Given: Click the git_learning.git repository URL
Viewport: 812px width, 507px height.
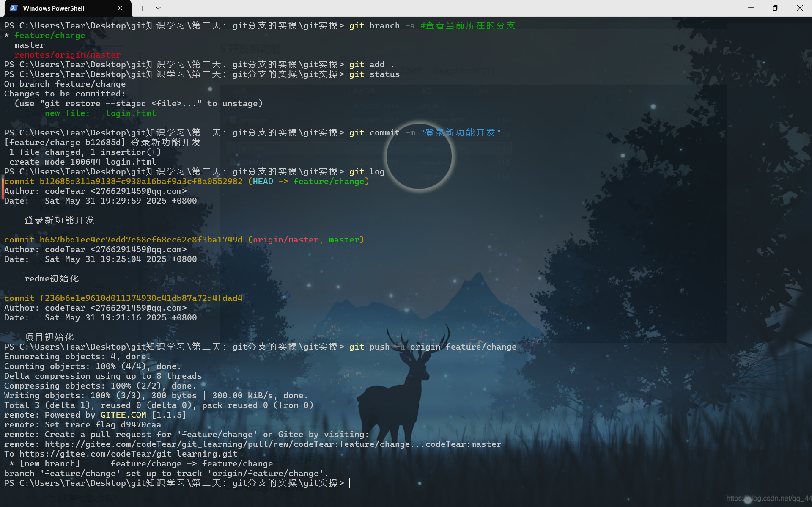Looking at the screenshot, I should [x=128, y=454].
